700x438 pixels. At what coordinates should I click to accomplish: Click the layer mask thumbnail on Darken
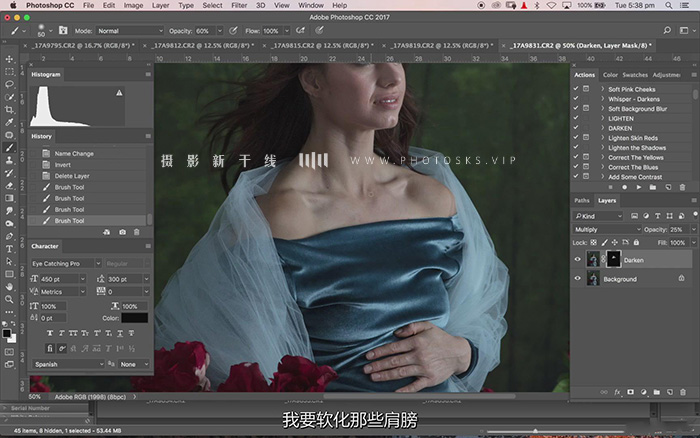[613, 259]
